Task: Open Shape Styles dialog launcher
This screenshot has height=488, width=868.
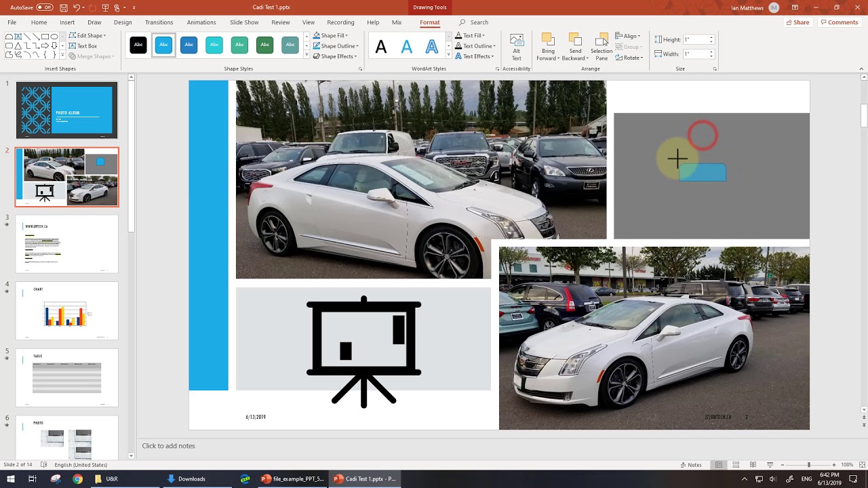Action: tap(360, 69)
